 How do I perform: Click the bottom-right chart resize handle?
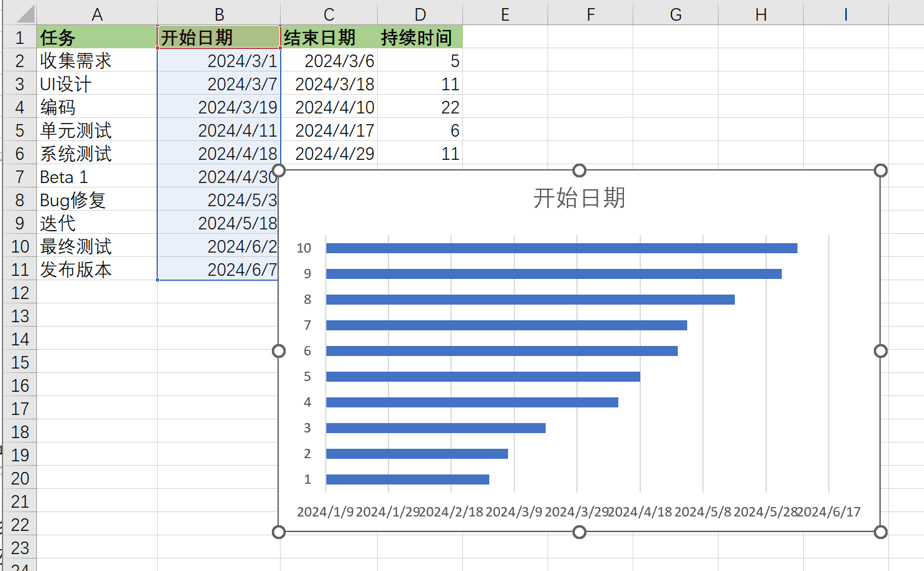click(x=880, y=532)
